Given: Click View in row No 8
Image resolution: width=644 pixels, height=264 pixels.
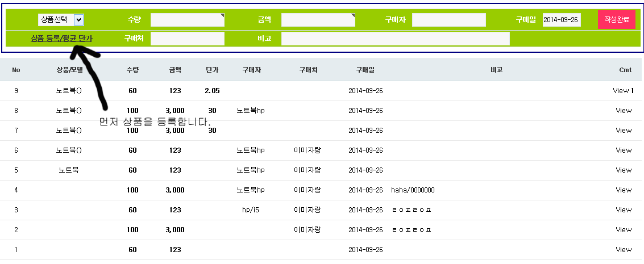Looking at the screenshot, I should click(624, 110).
